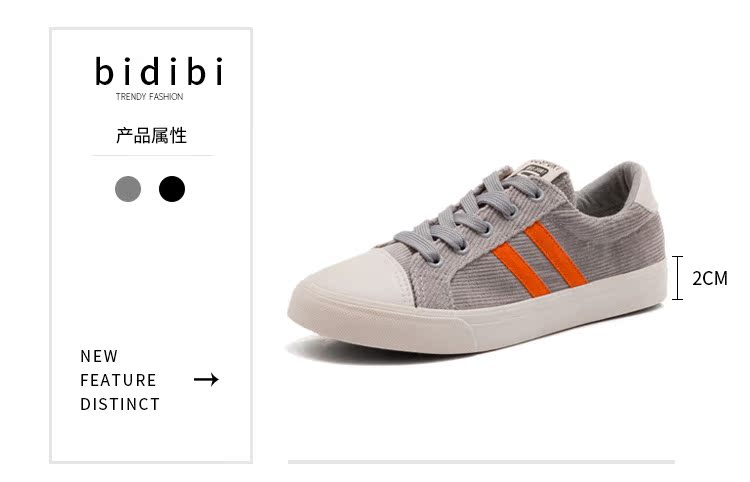This screenshot has width=750, height=482.
Task: Click the tongue label tag on the sneaker
Action: pos(540,171)
